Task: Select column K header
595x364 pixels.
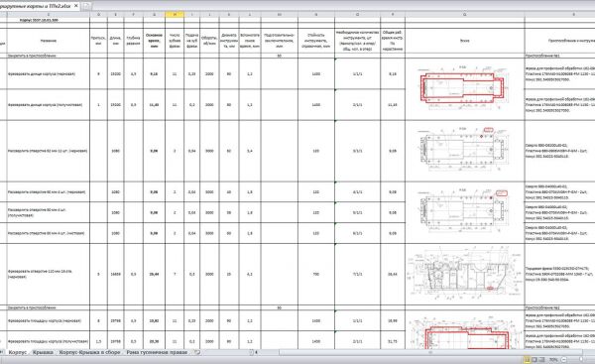Action: click(229, 15)
